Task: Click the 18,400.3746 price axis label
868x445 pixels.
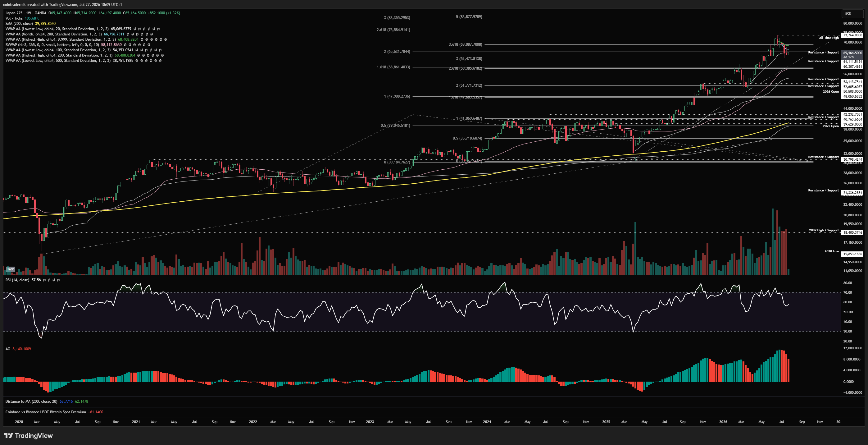Action: 852,233
